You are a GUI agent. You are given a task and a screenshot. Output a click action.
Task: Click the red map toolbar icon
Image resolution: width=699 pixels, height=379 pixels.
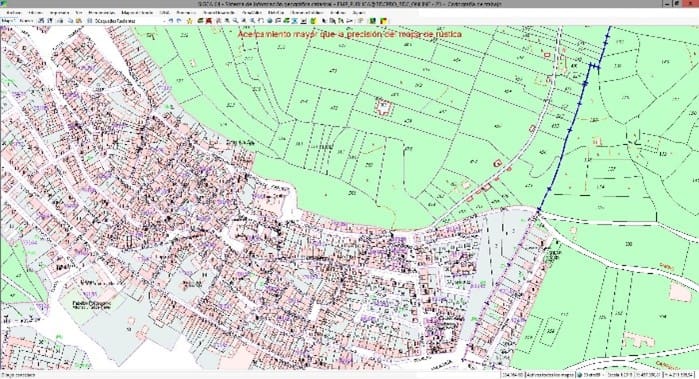coord(209,21)
